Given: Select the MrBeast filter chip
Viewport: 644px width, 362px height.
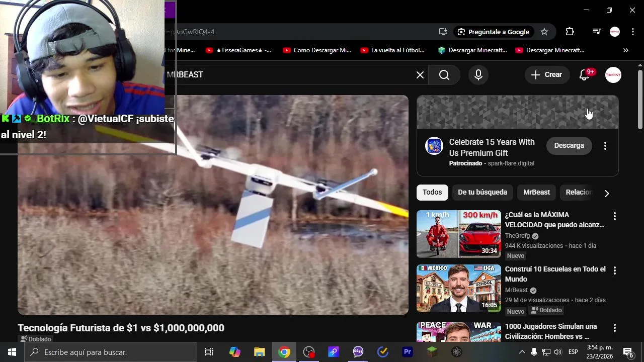Looking at the screenshot, I should (x=536, y=192).
